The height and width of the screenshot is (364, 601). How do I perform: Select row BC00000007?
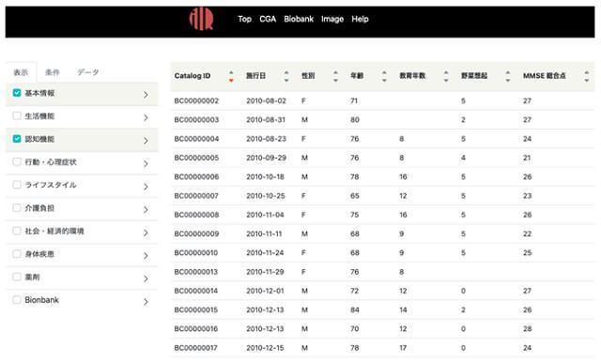[382, 195]
